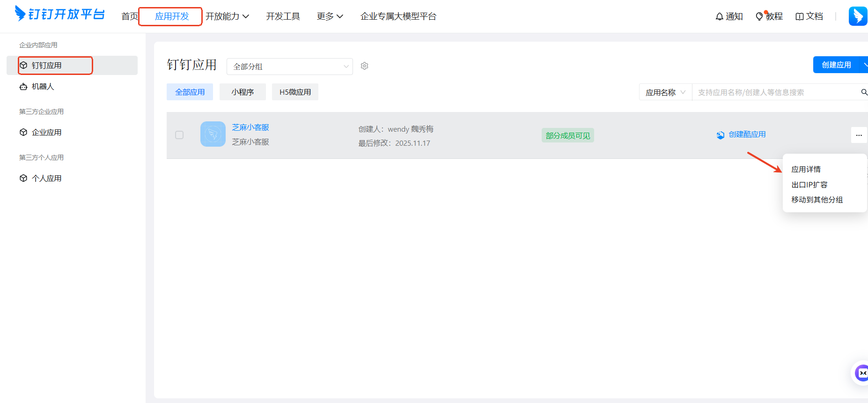Choose 移动到其他分组 from the popup menu
The height and width of the screenshot is (403, 868).
click(x=817, y=200)
